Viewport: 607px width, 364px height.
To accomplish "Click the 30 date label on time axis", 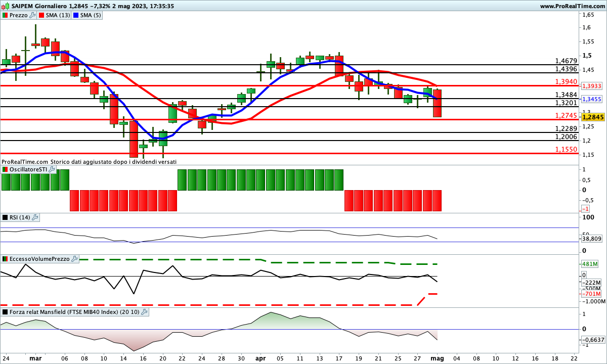I will 241,357.
